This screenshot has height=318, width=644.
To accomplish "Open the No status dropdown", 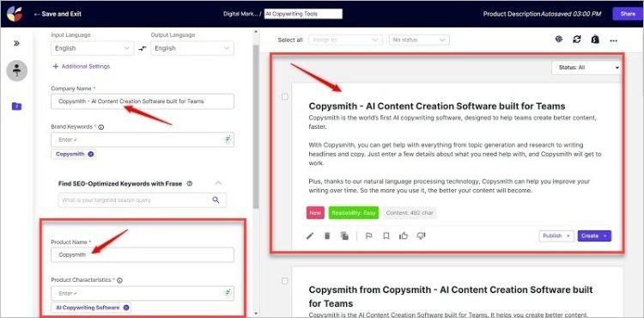I will (419, 40).
